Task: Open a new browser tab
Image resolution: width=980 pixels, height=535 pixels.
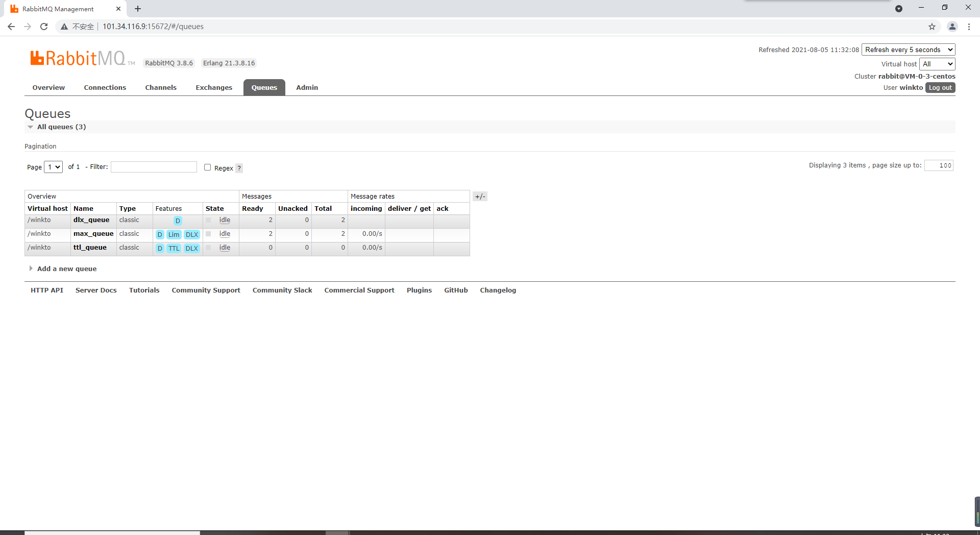Action: click(138, 9)
